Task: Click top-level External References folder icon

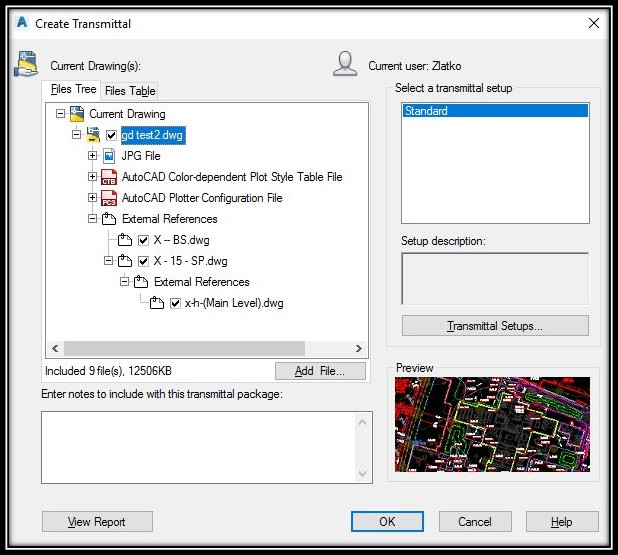Action: pyautogui.click(x=109, y=219)
